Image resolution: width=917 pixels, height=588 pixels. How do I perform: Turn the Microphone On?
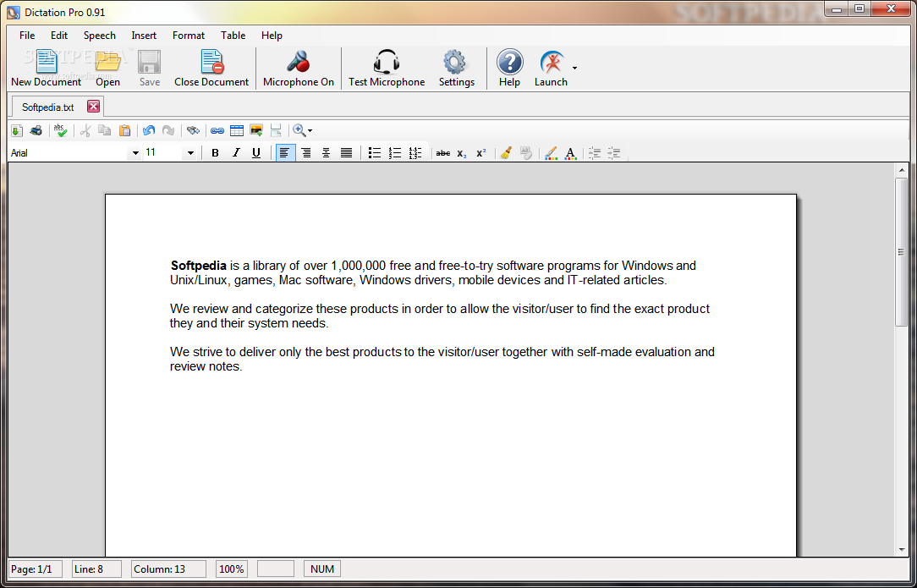coord(299,68)
